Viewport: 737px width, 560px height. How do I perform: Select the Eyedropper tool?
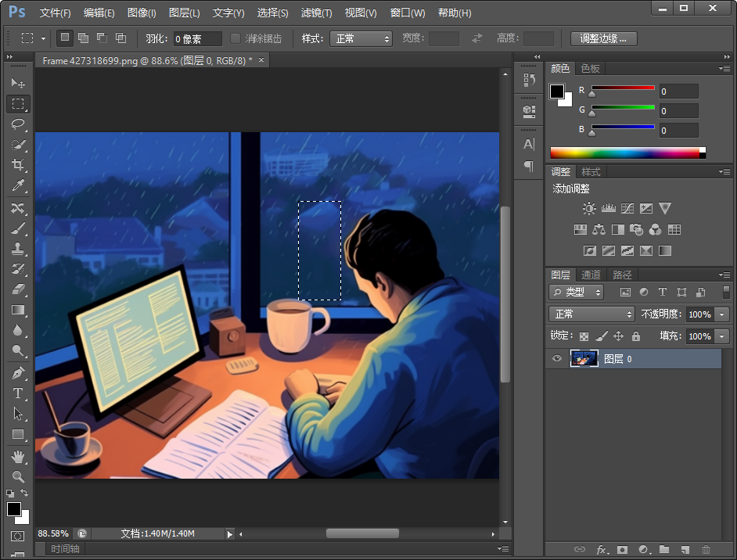[x=18, y=185]
